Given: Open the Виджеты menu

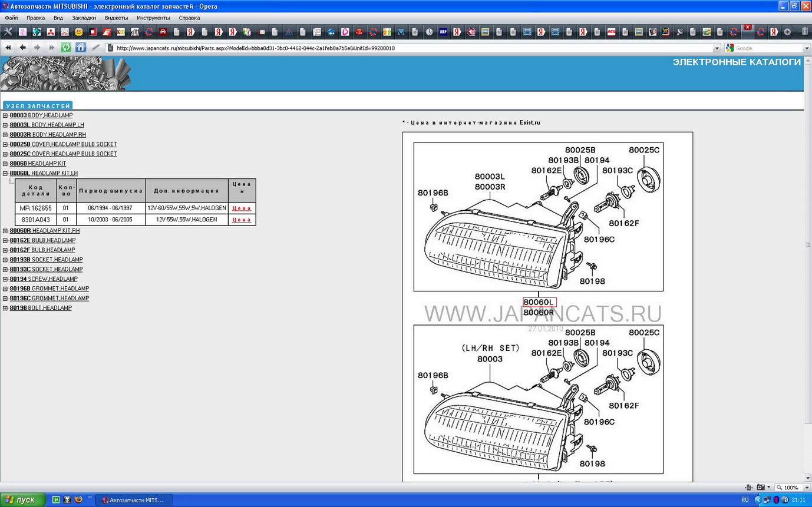Looking at the screenshot, I should tap(117, 18).
